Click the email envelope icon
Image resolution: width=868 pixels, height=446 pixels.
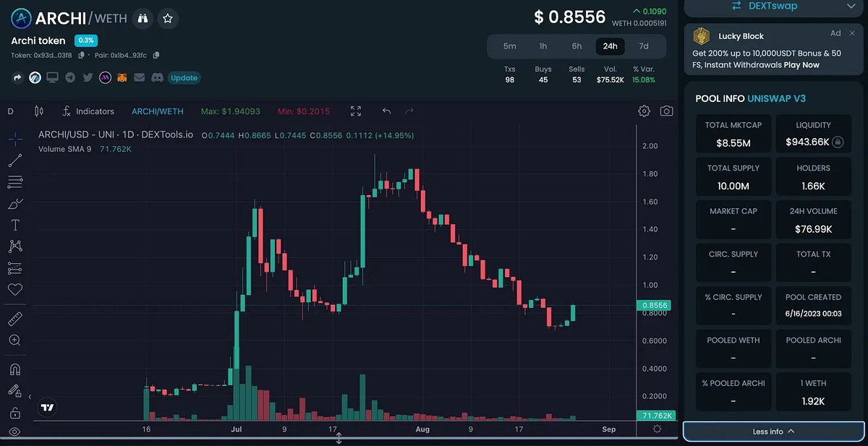[140, 77]
